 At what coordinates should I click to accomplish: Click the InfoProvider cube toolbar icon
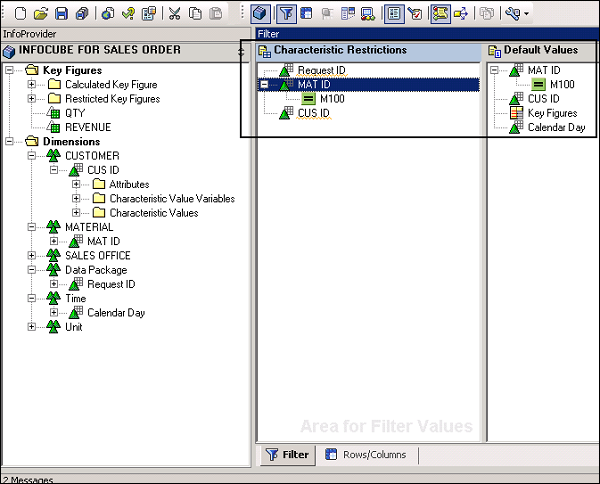click(x=260, y=14)
